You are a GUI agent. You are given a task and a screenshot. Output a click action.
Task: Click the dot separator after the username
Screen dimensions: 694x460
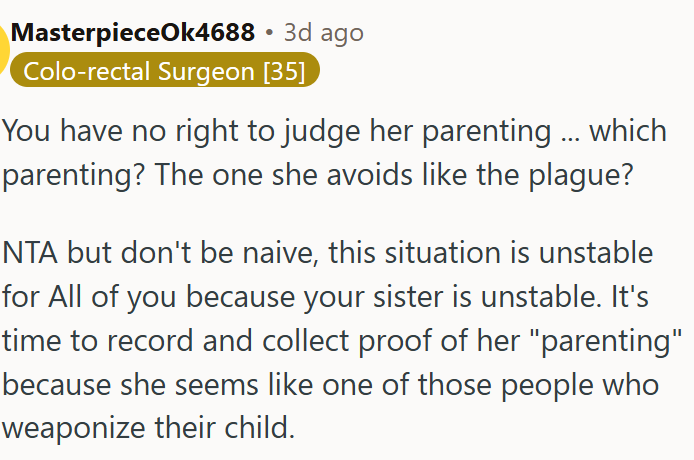tap(270, 33)
